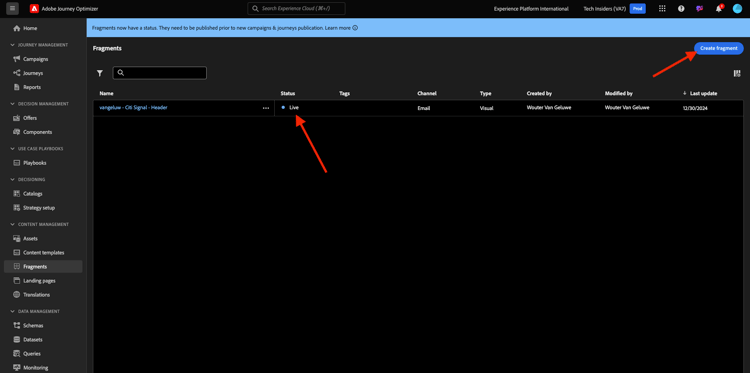Click the Prod sandbox badge
This screenshot has height=373, width=750.
tap(638, 9)
